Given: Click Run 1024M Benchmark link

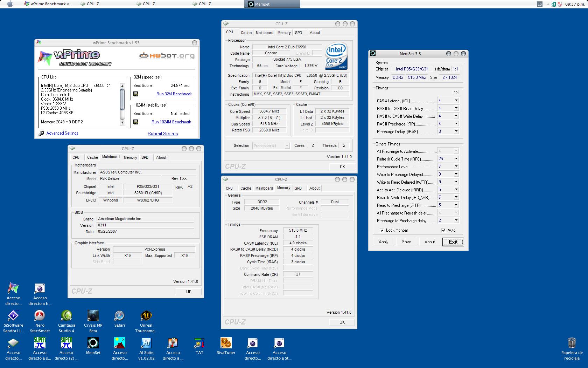Looking at the screenshot, I should (171, 122).
